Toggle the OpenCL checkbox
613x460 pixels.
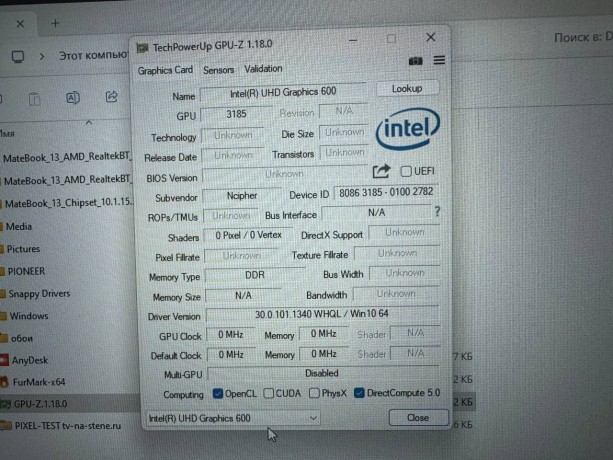coord(218,393)
